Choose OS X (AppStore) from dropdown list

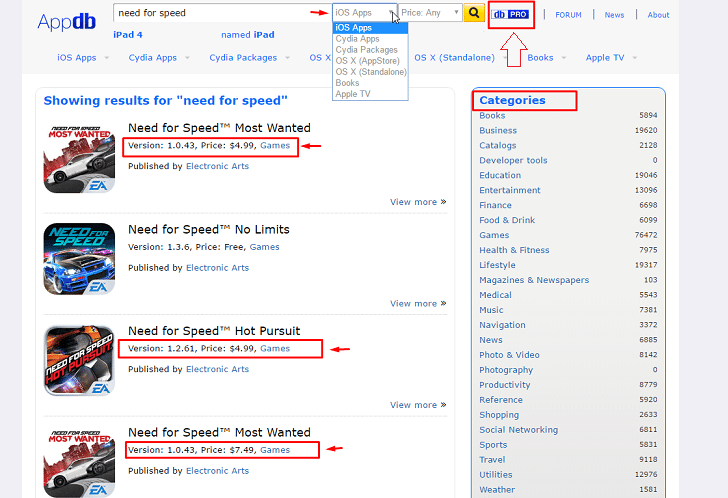[370, 61]
